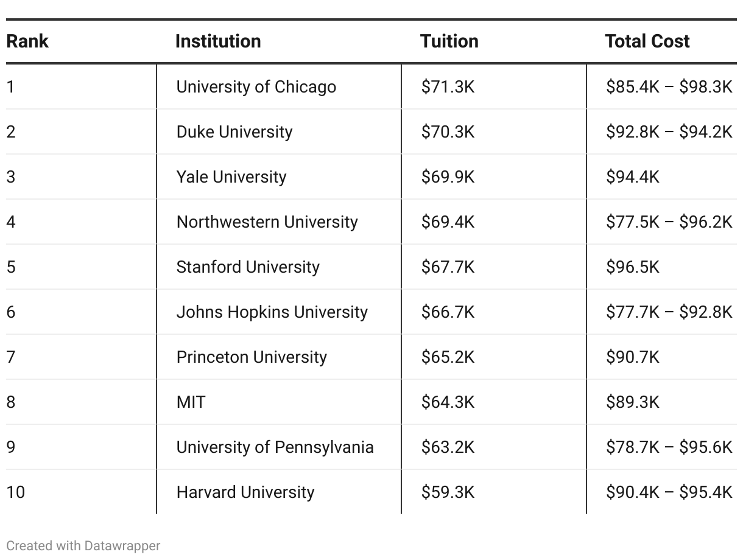Click the Institution column header
The image size is (743, 560).
(x=218, y=41)
